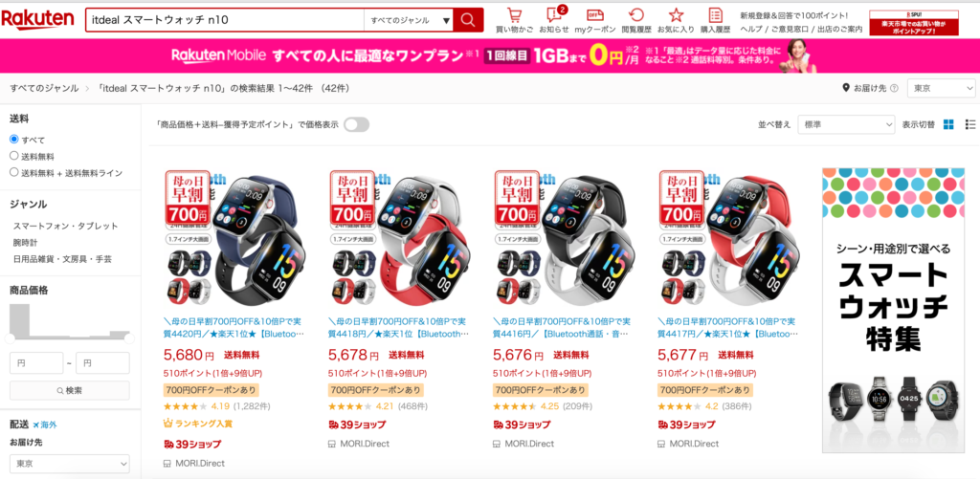
Task: Select the 送料無料 radio button
Action: click(14, 156)
